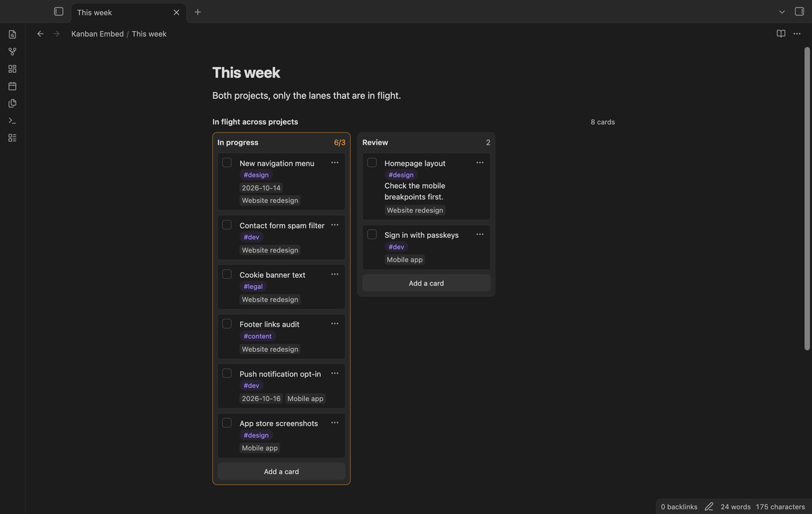Toggle the right sidebar panel icon
This screenshot has width=812, height=514.
click(799, 11)
